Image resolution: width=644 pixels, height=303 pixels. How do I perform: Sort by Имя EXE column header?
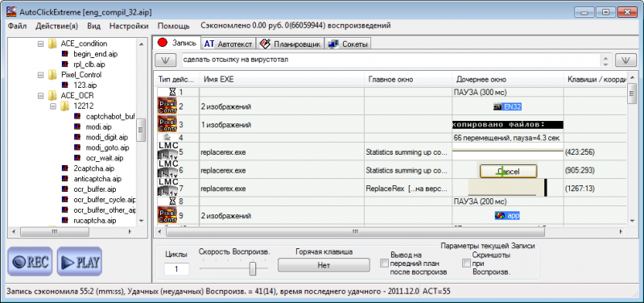[x=283, y=79]
